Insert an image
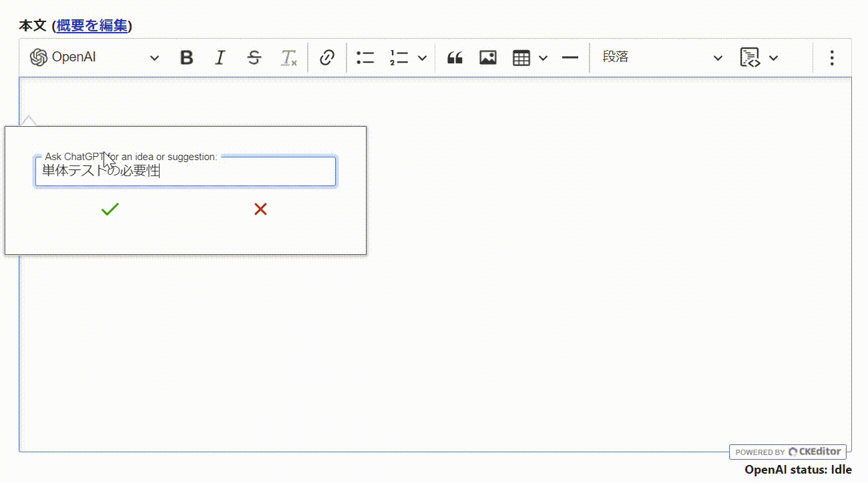Viewport: 868px width, 483px height. coord(487,57)
